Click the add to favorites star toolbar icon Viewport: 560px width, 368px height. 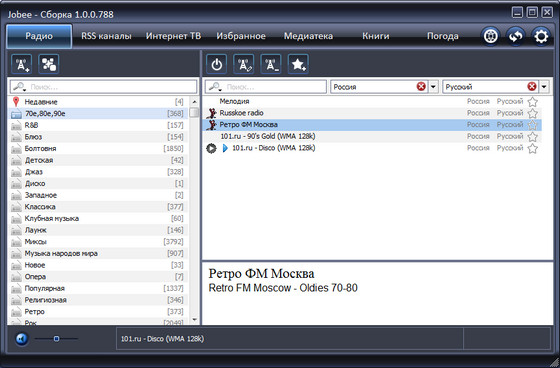(x=298, y=64)
